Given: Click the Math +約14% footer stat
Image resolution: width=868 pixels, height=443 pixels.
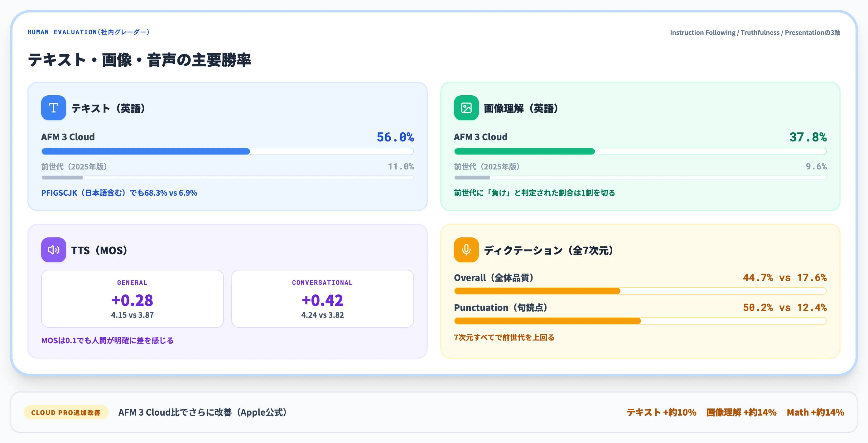Looking at the screenshot, I should 815,412.
